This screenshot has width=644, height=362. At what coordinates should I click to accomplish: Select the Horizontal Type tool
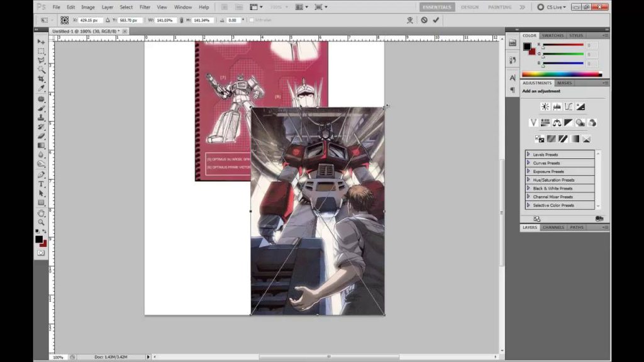41,184
